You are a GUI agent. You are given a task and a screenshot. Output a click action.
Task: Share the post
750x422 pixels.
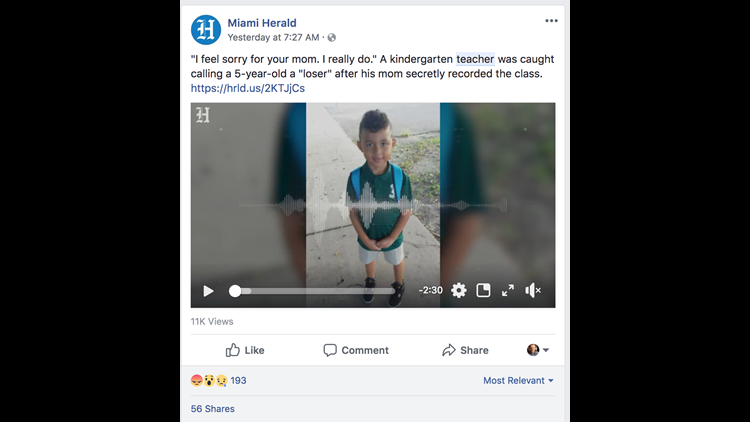pyautogui.click(x=465, y=350)
